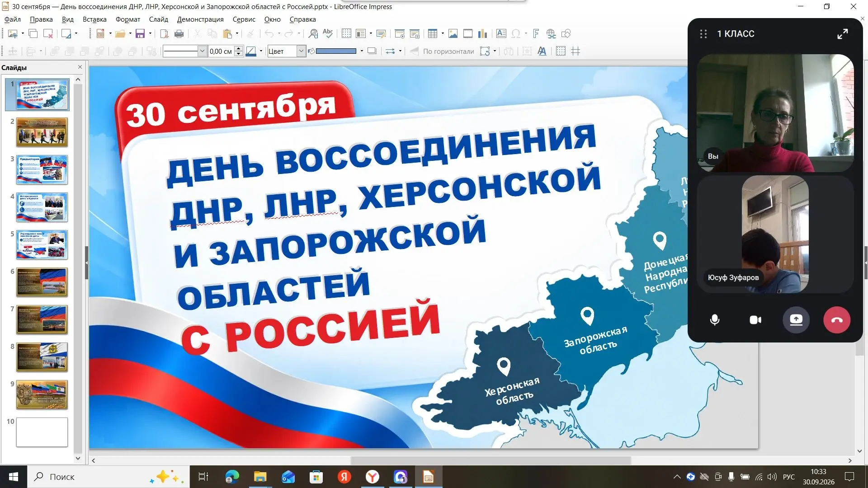Expand the Open file dropdown arrow

[130, 33]
